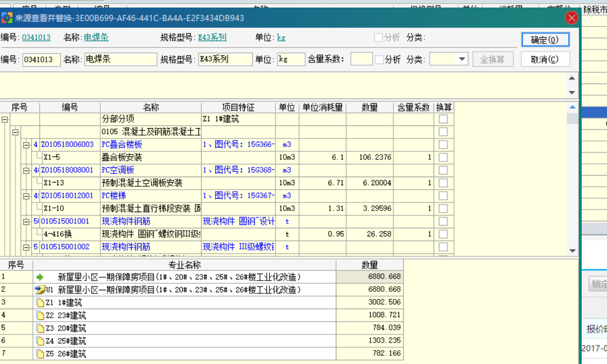Click the folder icon beside Z5 26#建筑
This screenshot has width=607, height=364.
[40, 354]
